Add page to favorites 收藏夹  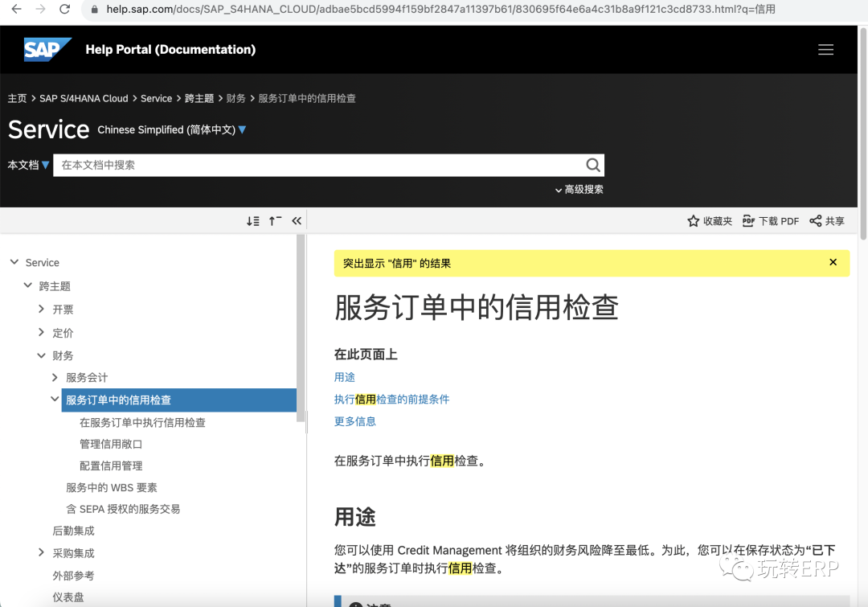click(710, 221)
